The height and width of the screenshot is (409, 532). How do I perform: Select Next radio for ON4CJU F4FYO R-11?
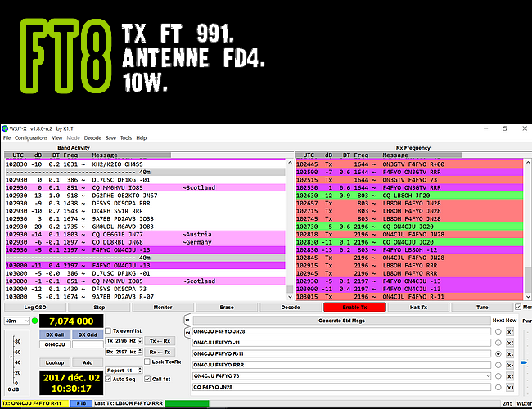click(498, 353)
